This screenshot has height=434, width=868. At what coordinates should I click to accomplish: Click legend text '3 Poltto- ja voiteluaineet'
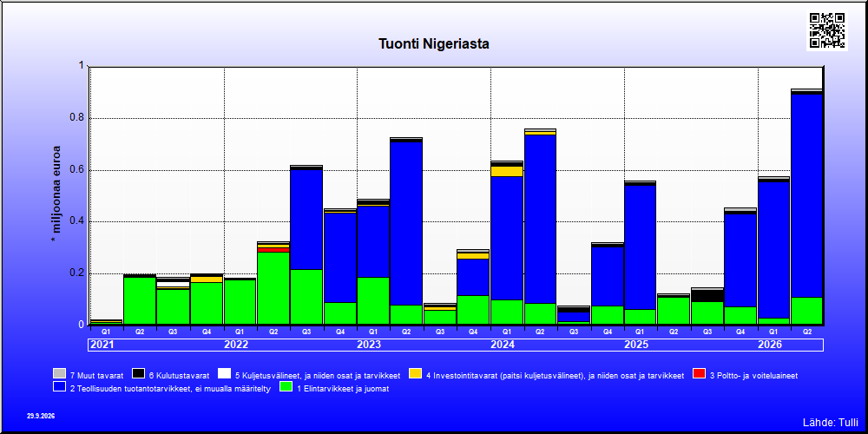pyautogui.click(x=753, y=375)
